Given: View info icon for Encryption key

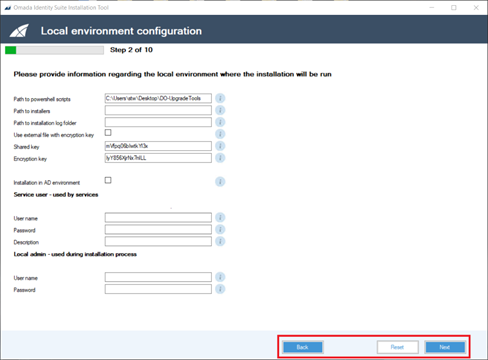Looking at the screenshot, I should tap(220, 158).
